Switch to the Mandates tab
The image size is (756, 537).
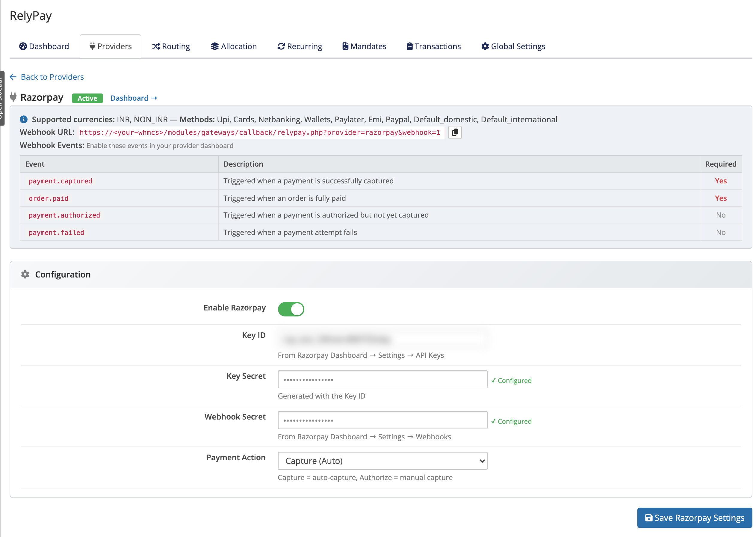[x=365, y=46]
